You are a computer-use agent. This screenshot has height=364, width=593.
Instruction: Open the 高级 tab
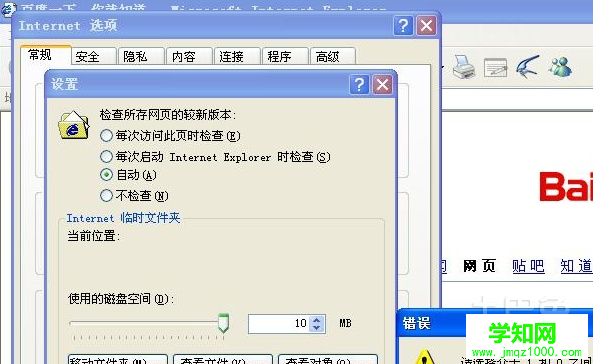tap(332, 56)
